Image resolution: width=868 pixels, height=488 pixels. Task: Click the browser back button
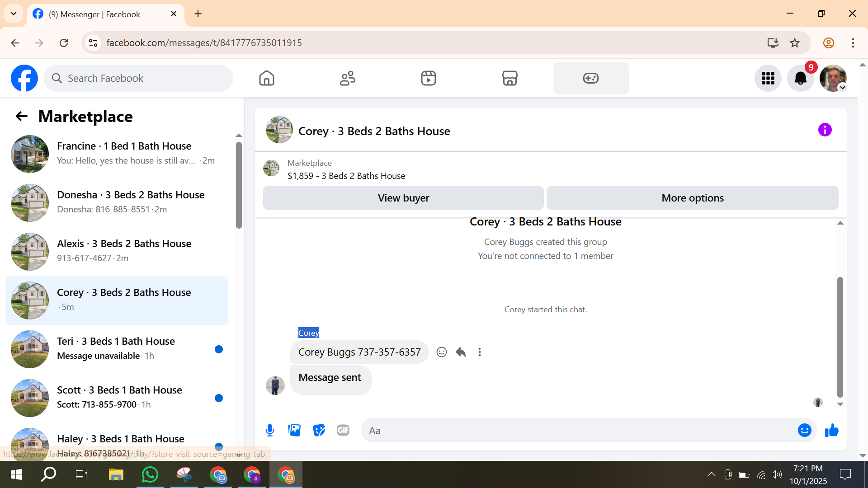tap(15, 43)
